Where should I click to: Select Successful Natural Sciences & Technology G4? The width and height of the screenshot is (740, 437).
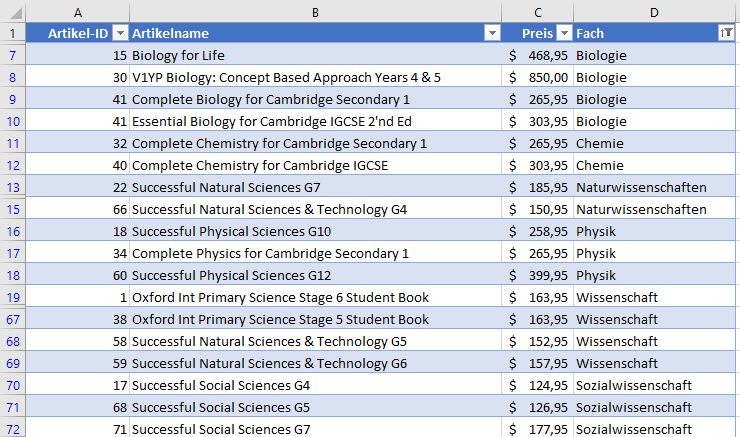click(x=315, y=209)
